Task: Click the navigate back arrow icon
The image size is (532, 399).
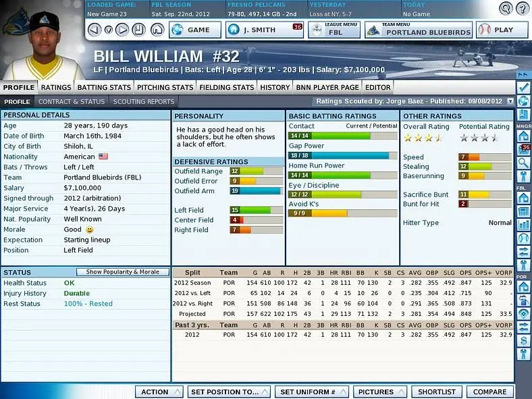Action: (95, 30)
